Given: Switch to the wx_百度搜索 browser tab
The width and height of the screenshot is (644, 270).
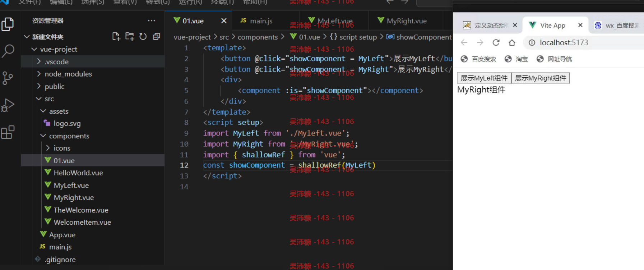Looking at the screenshot, I should [617, 25].
